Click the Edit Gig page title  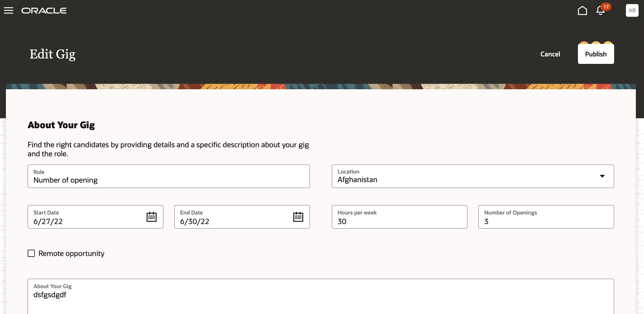pos(52,54)
